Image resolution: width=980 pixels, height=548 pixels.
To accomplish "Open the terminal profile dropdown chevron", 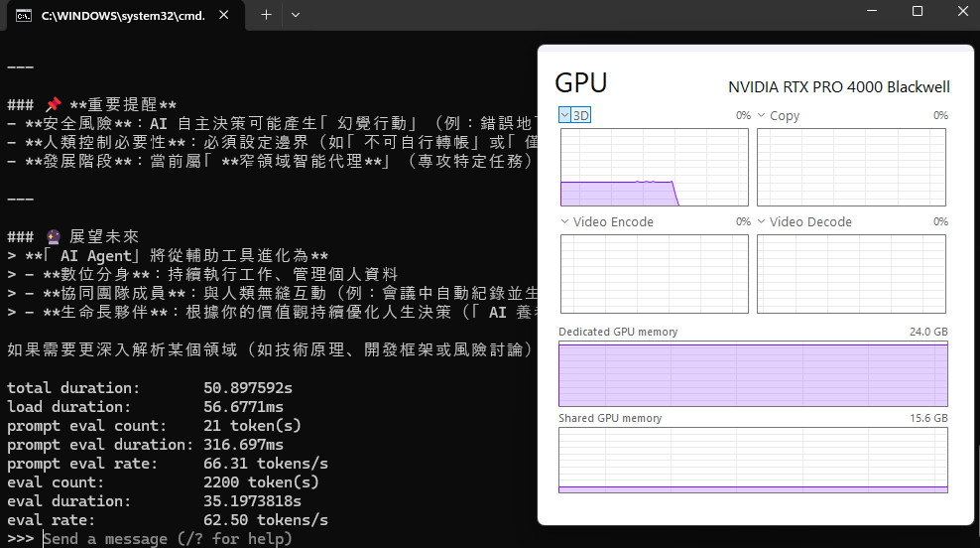I will click(x=296, y=15).
